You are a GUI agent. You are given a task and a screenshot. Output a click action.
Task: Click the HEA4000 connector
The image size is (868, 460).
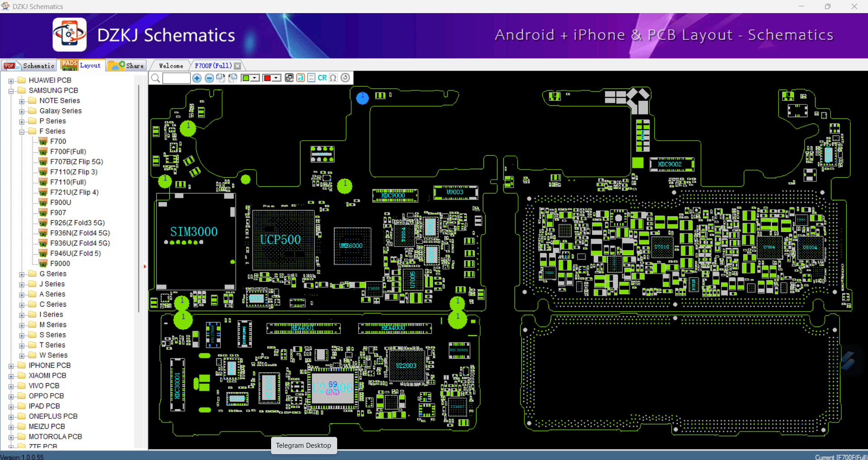[x=395, y=328]
